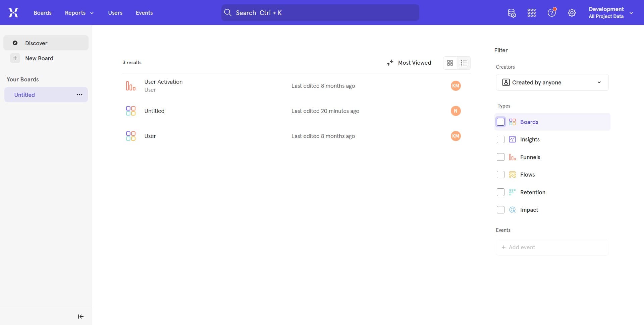The width and height of the screenshot is (644, 325).
Task: Click the app logo in top-left corner
Action: 13,12
